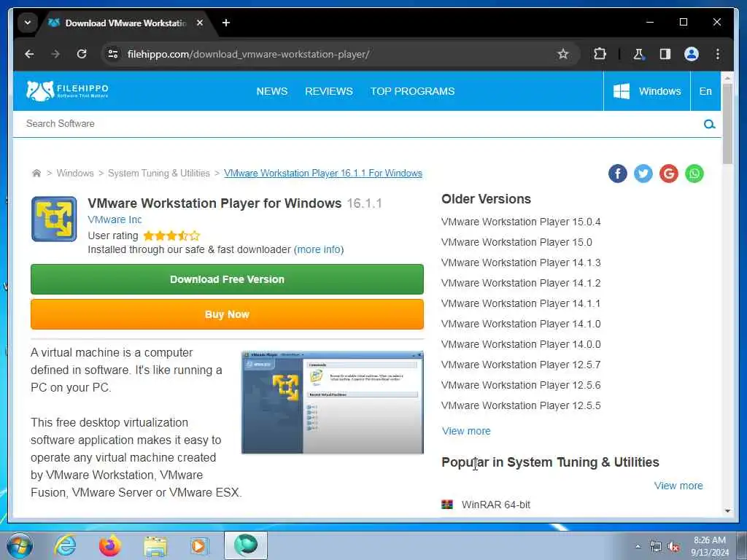Open the media player taskbar icon
The height and width of the screenshot is (560, 747).
199,545
